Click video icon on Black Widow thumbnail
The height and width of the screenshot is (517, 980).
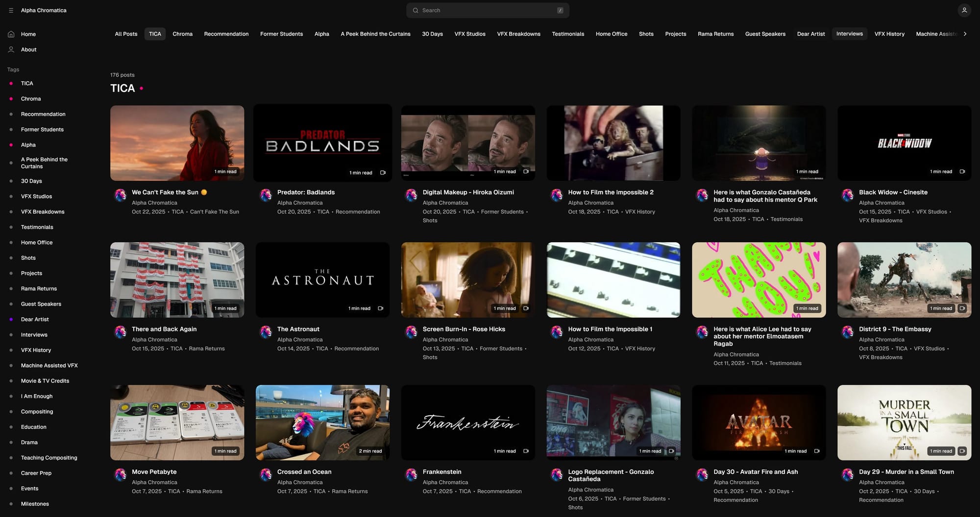[962, 172]
